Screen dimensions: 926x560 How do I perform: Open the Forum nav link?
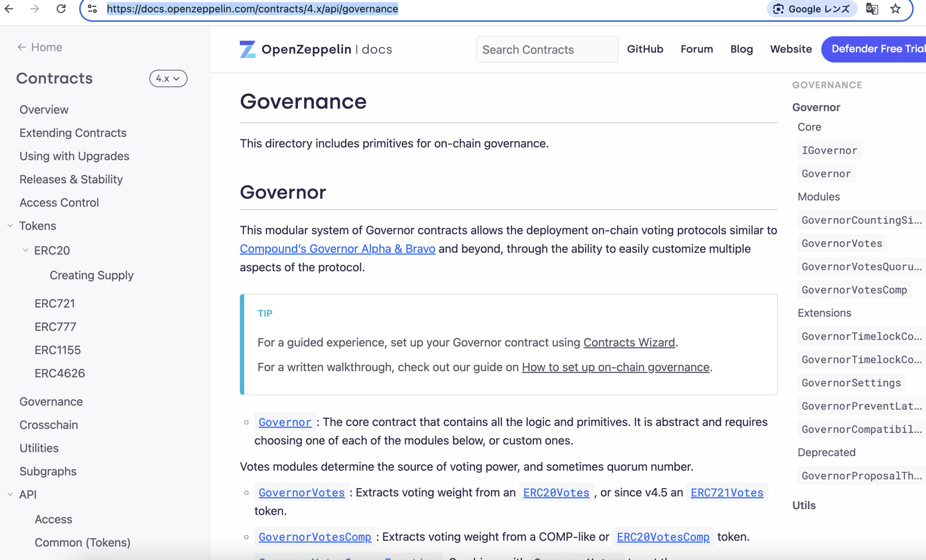pos(696,49)
